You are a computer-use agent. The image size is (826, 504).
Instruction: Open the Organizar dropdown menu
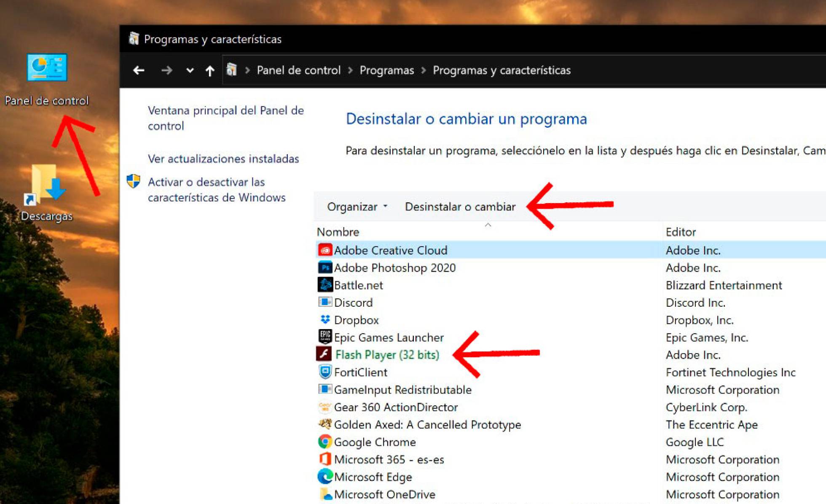coord(357,206)
